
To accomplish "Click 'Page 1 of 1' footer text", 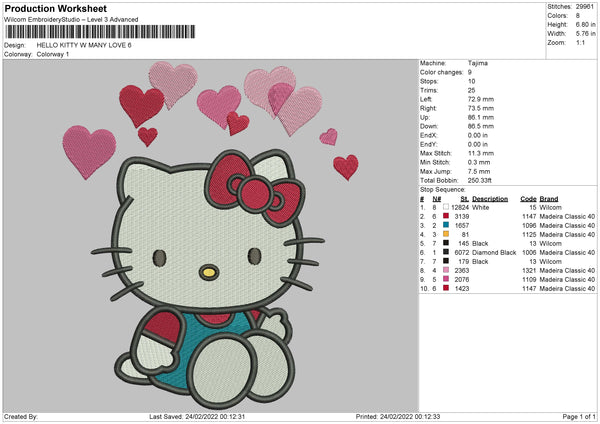I will point(579,417).
